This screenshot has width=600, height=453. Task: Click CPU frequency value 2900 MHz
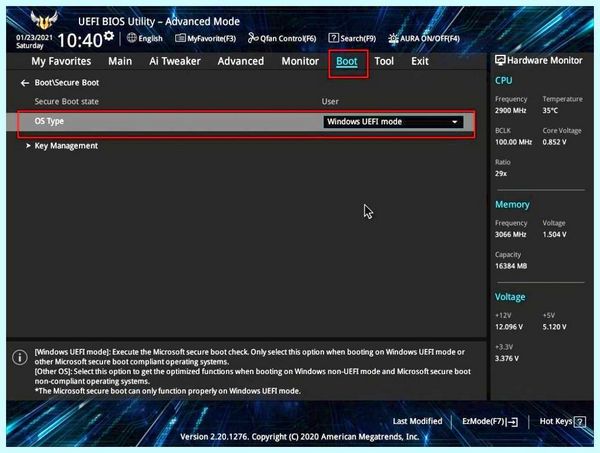[x=511, y=111]
